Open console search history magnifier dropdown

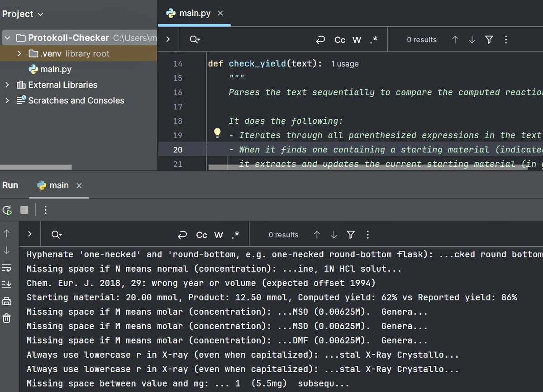point(57,235)
